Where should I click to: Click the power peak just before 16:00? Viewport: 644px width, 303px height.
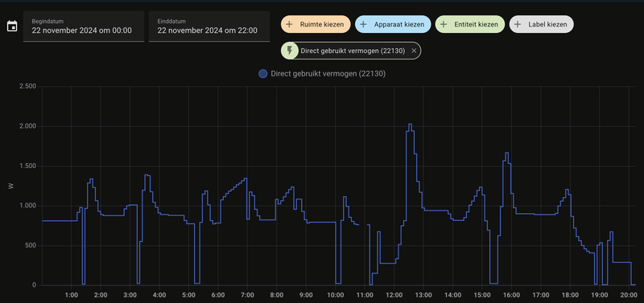(507, 153)
